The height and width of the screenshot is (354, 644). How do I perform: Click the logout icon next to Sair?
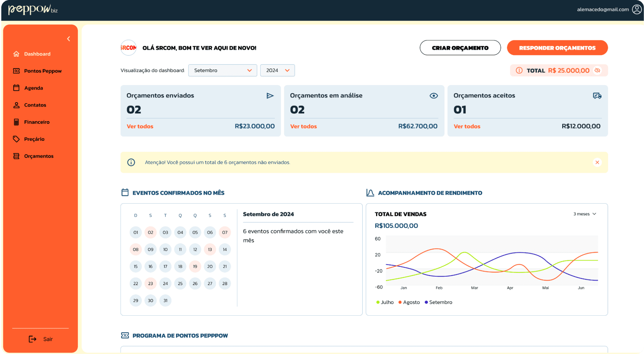33,339
